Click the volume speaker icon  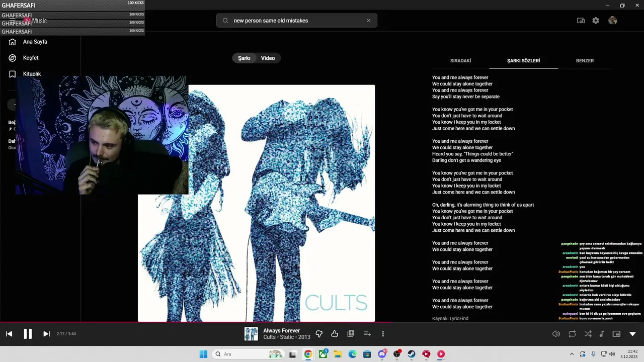click(x=556, y=334)
